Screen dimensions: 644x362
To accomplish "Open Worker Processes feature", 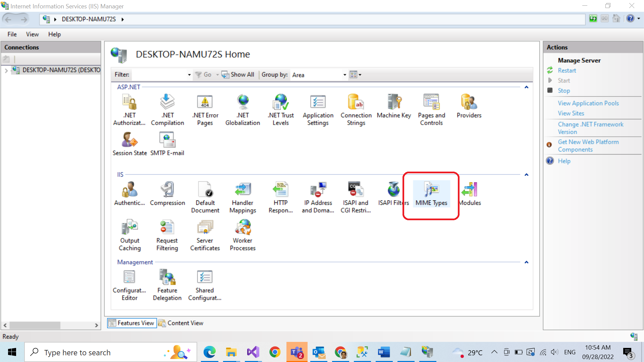I will point(243,235).
